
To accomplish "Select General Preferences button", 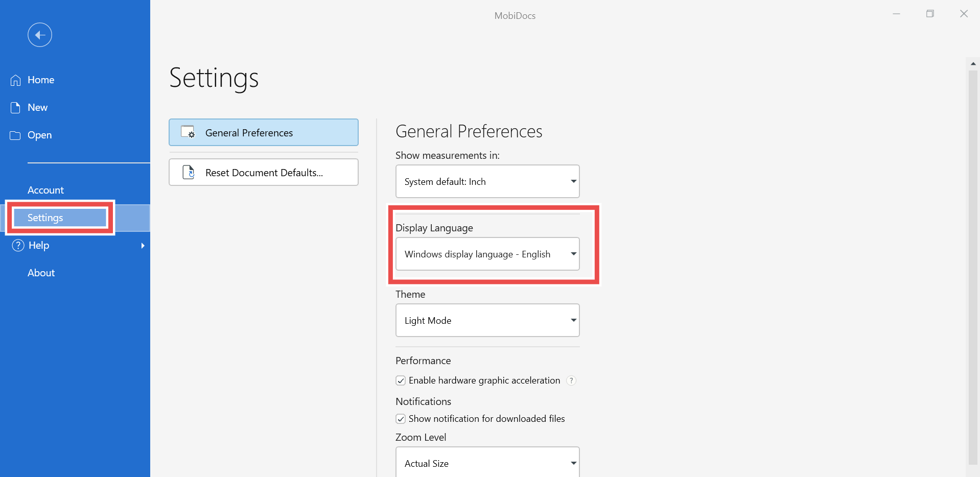I will [264, 132].
